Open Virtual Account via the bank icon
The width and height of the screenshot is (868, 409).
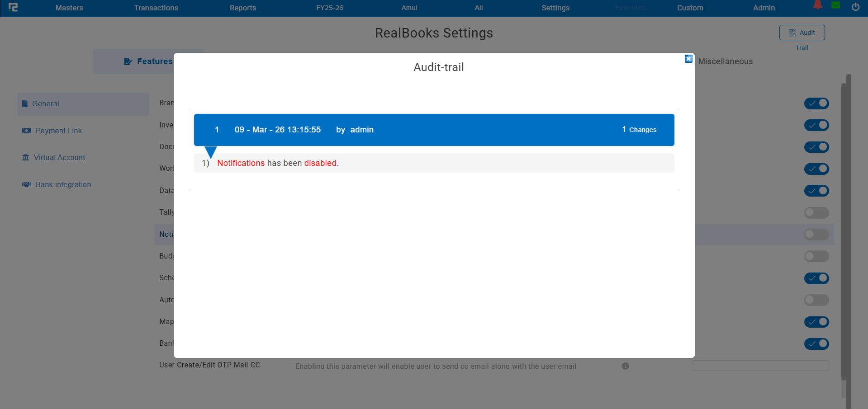(x=26, y=157)
